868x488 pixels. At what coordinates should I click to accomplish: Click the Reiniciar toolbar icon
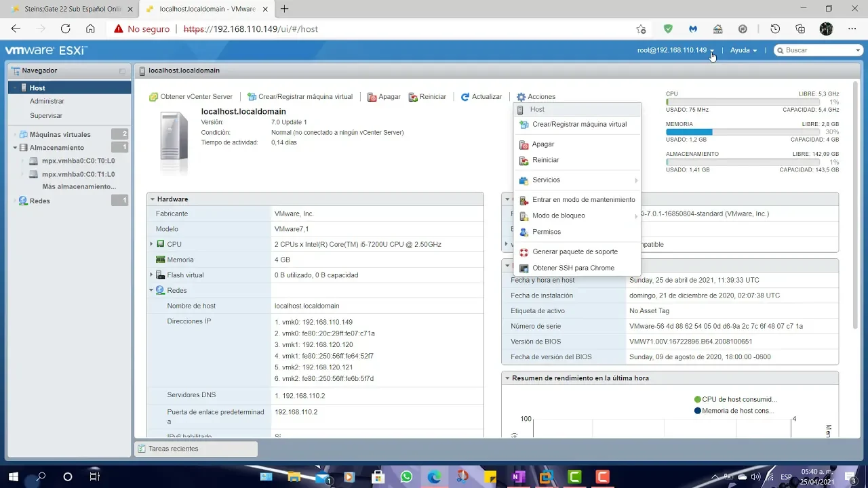414,97
